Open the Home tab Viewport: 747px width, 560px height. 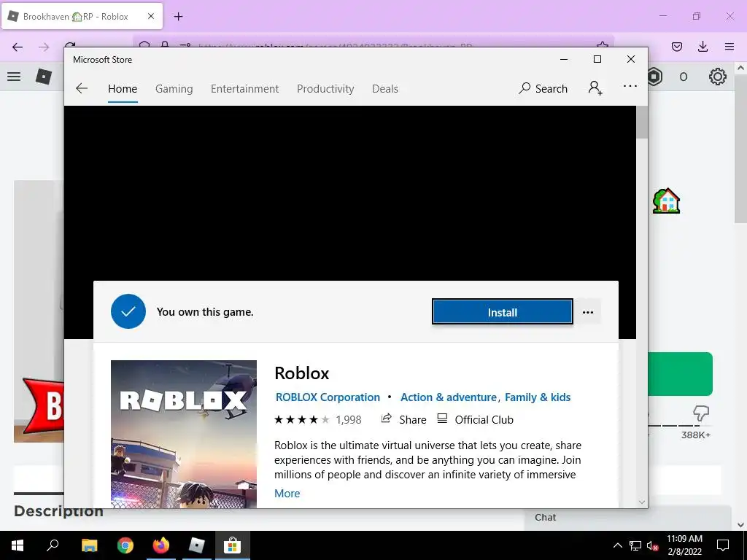pos(123,88)
